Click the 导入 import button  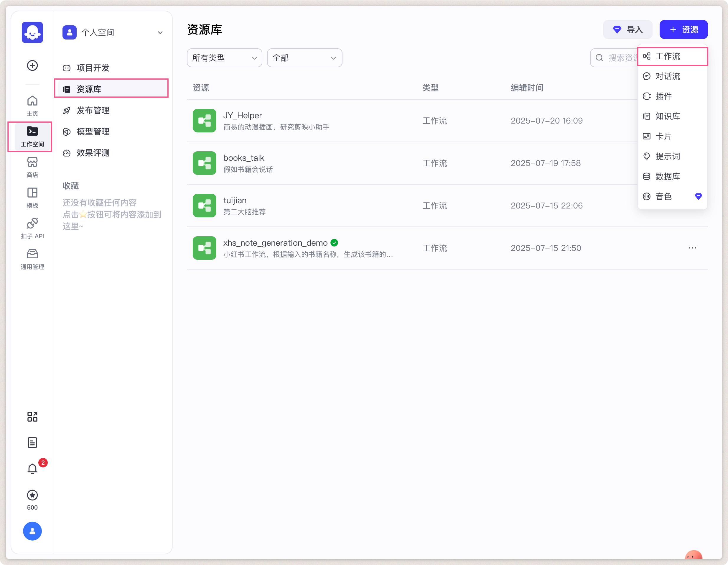(628, 29)
